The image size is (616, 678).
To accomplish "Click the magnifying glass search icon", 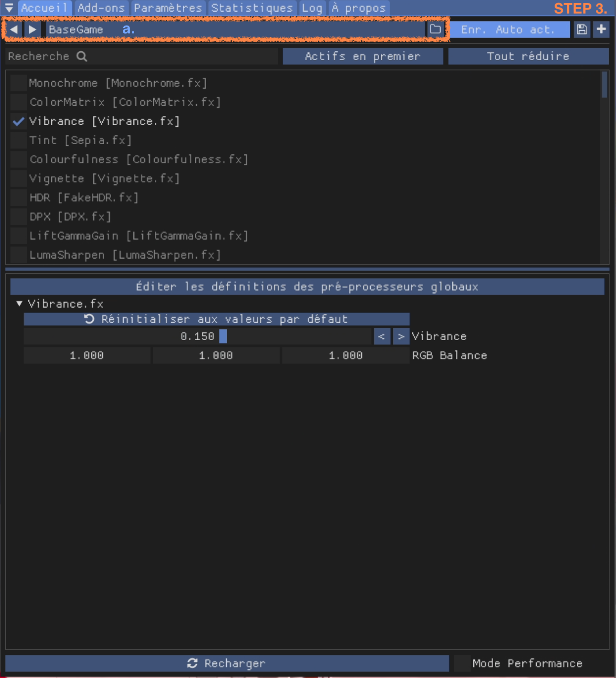I will click(x=82, y=57).
